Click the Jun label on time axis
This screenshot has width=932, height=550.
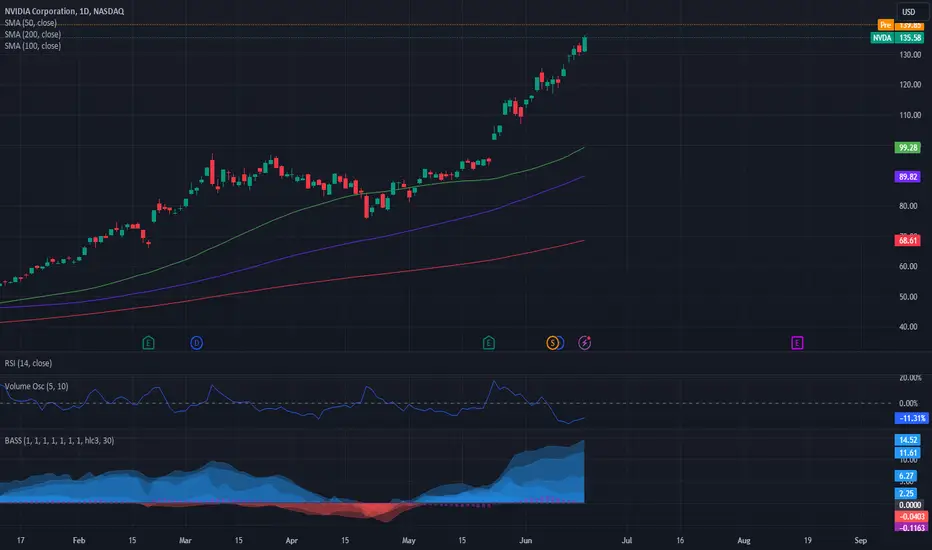click(525, 541)
